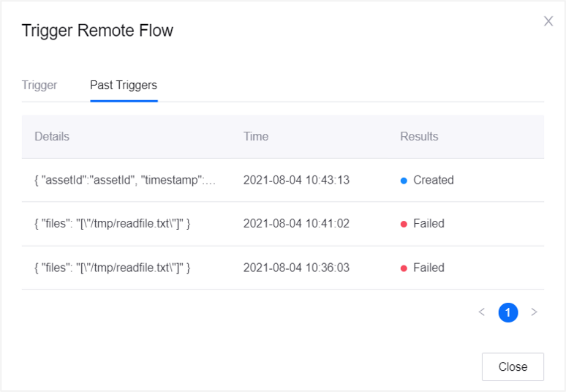Viewport: 566px width, 392px height.
Task: Click the Created status result
Action: pos(433,180)
